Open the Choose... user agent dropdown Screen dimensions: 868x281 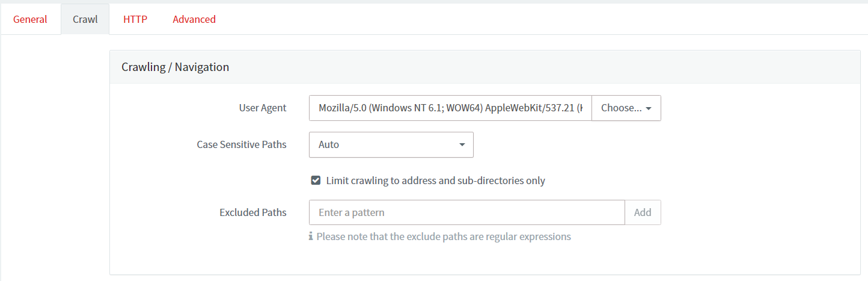[x=626, y=108]
